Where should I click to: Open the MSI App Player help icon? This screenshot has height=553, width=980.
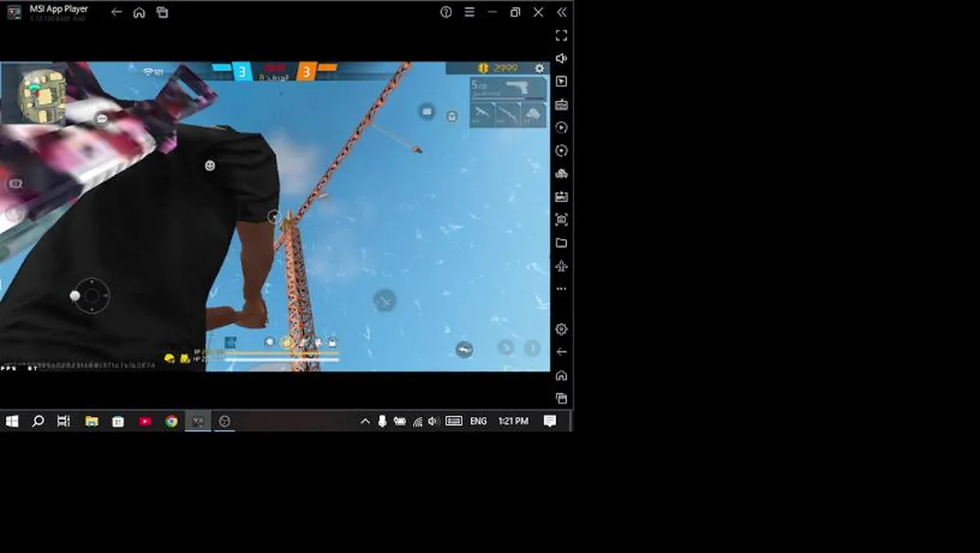coord(446,12)
